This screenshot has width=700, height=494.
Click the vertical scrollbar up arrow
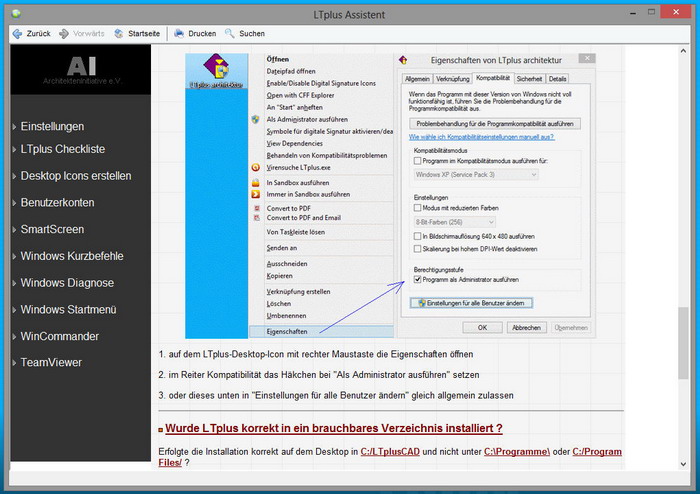point(683,51)
